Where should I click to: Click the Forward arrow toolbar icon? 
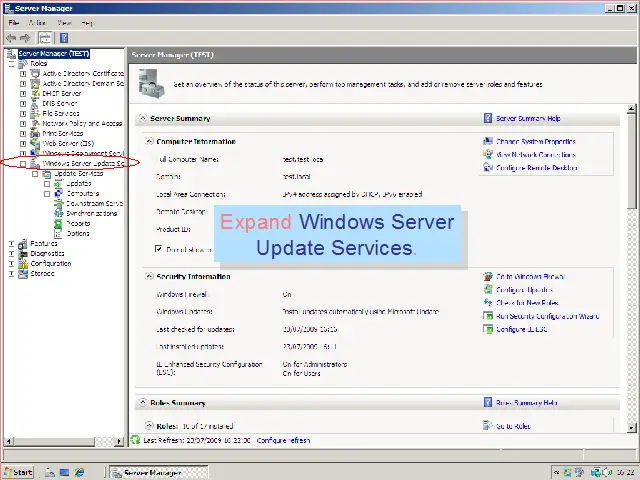click(x=25, y=38)
